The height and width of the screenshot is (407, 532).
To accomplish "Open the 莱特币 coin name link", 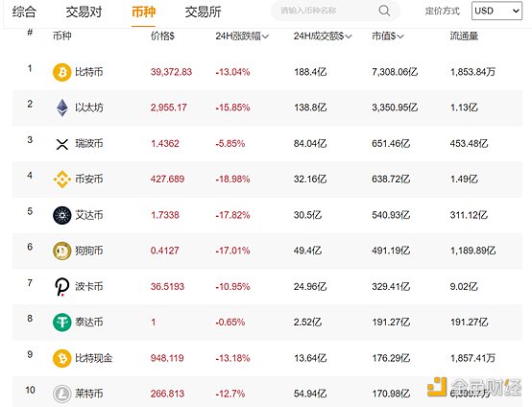I will (89, 394).
